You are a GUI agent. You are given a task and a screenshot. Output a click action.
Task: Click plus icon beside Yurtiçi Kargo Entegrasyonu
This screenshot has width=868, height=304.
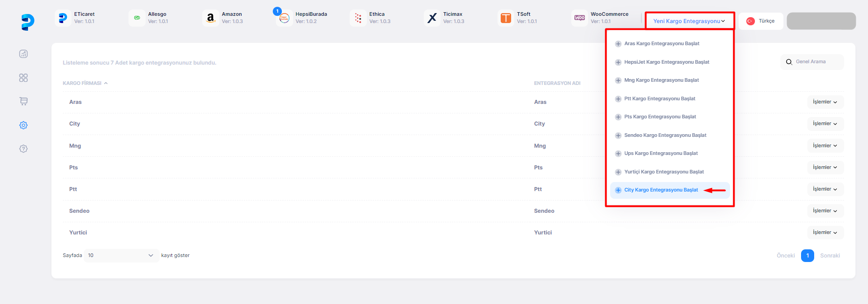pyautogui.click(x=618, y=172)
